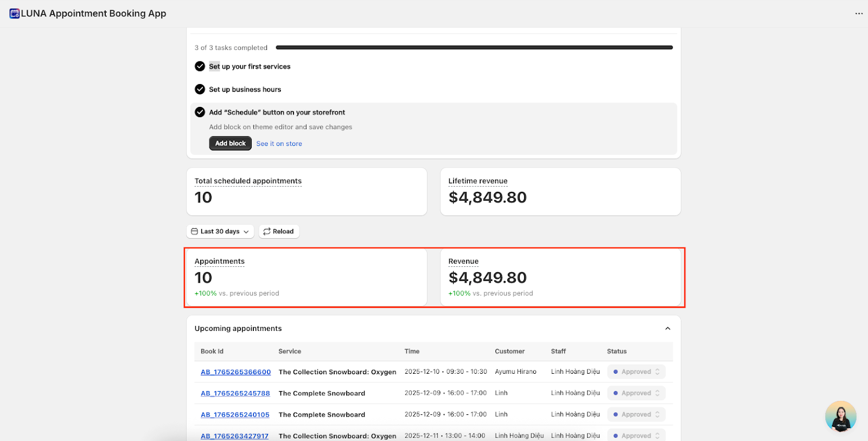Open the 'See it on store' link
The image size is (868, 441).
click(x=279, y=144)
